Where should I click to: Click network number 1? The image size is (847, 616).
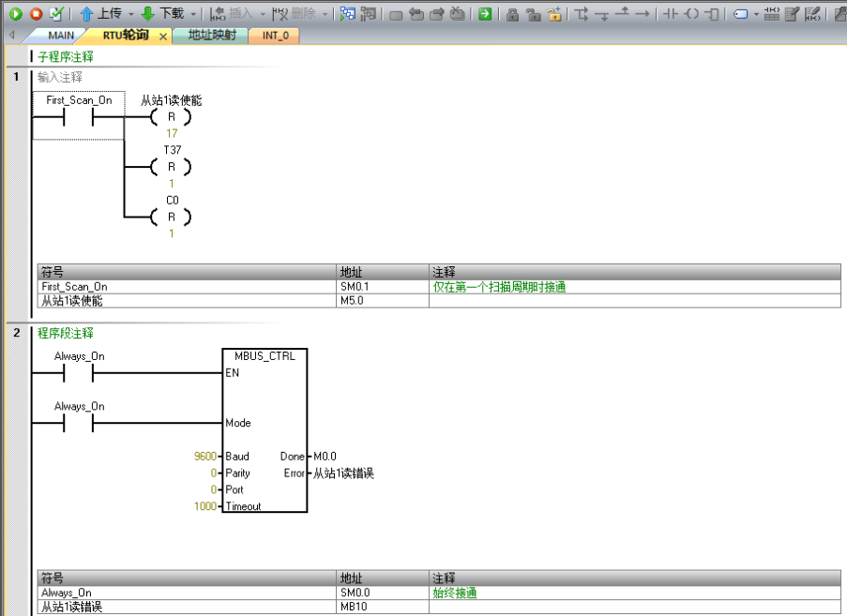pos(16,77)
